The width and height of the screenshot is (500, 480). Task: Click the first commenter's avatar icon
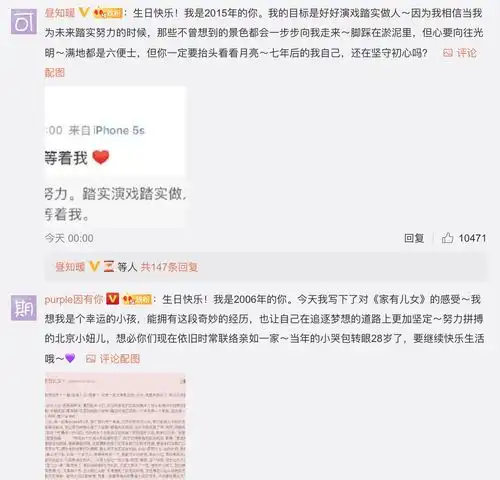tap(24, 22)
